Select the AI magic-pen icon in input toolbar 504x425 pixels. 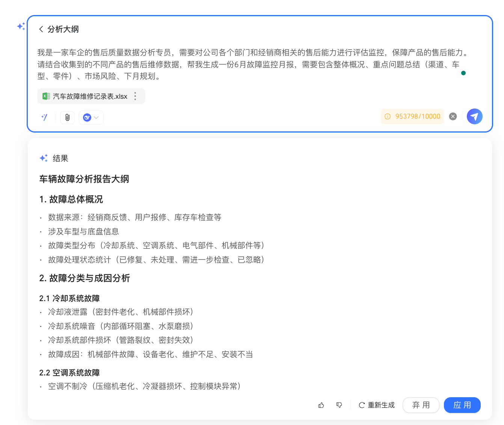[x=44, y=117]
